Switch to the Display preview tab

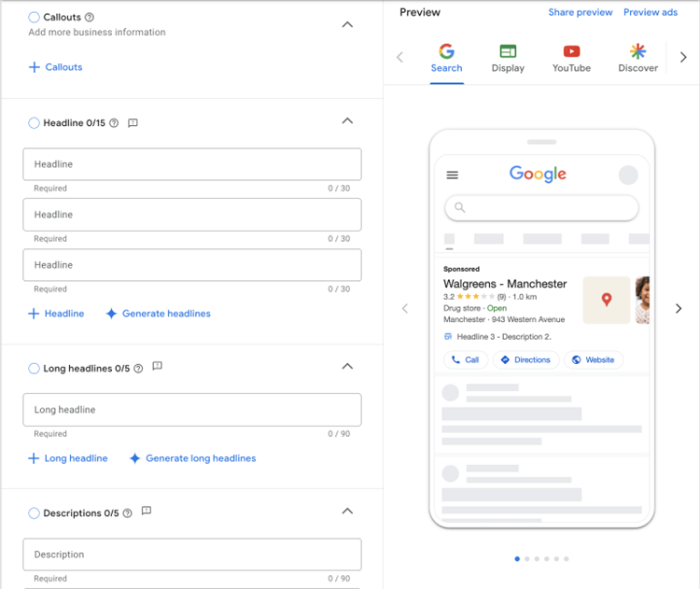508,58
